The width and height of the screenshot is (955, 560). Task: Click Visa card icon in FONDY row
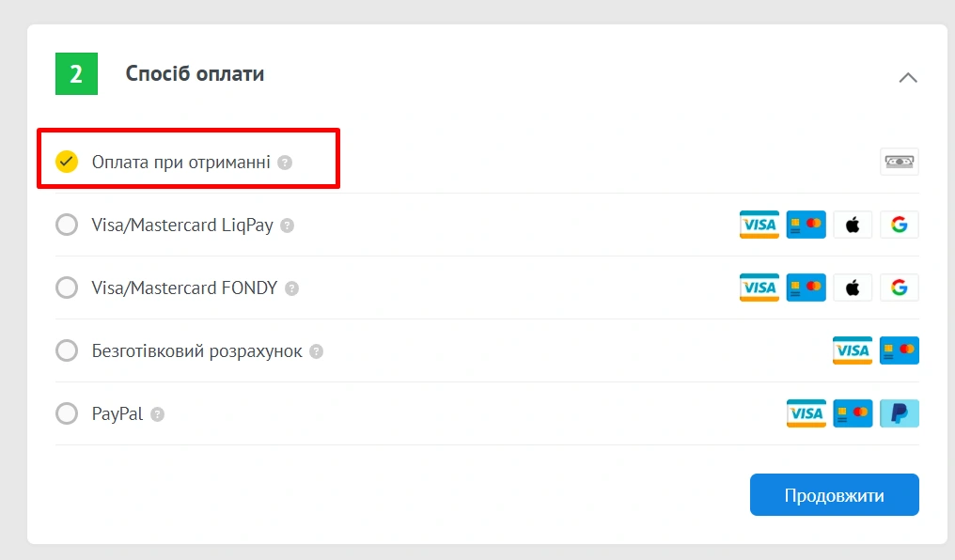pos(759,288)
